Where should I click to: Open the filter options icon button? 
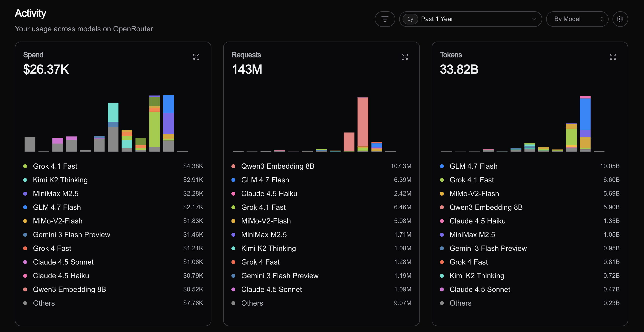(385, 19)
